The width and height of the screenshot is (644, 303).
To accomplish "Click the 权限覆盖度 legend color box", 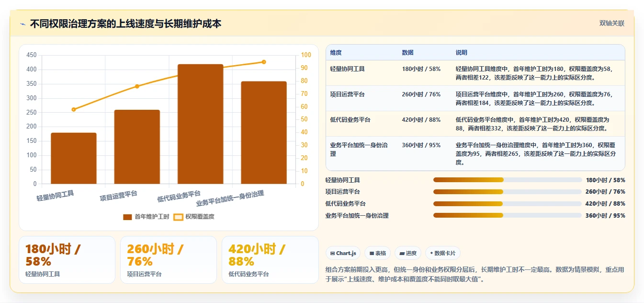I will tap(178, 217).
